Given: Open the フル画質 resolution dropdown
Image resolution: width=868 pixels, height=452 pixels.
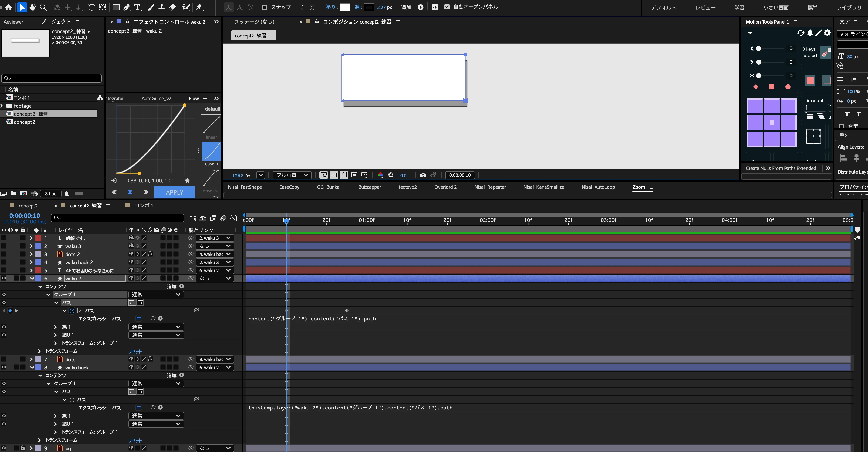Looking at the screenshot, I should click(292, 175).
